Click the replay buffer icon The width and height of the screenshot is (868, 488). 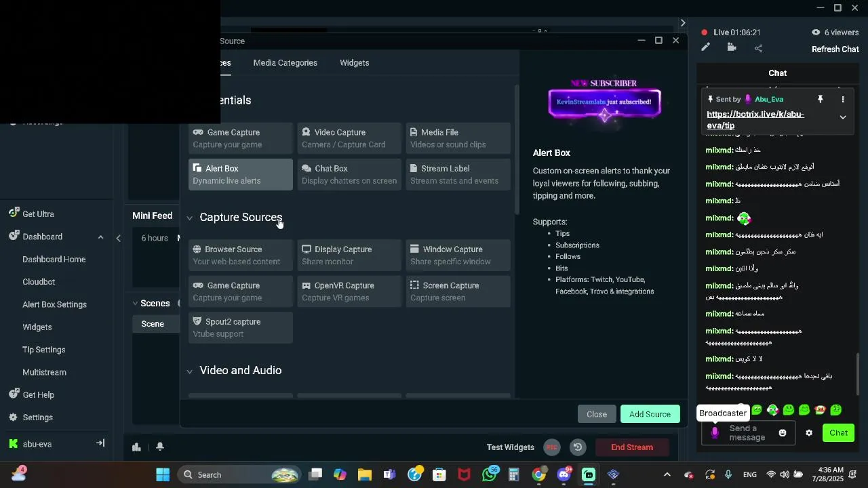(578, 447)
